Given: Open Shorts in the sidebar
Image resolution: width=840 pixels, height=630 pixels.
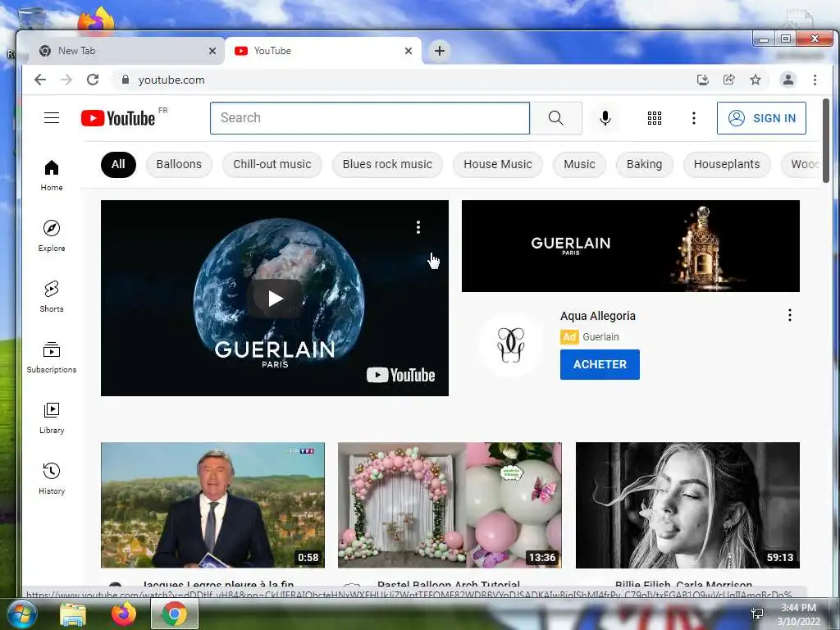Looking at the screenshot, I should tap(52, 296).
